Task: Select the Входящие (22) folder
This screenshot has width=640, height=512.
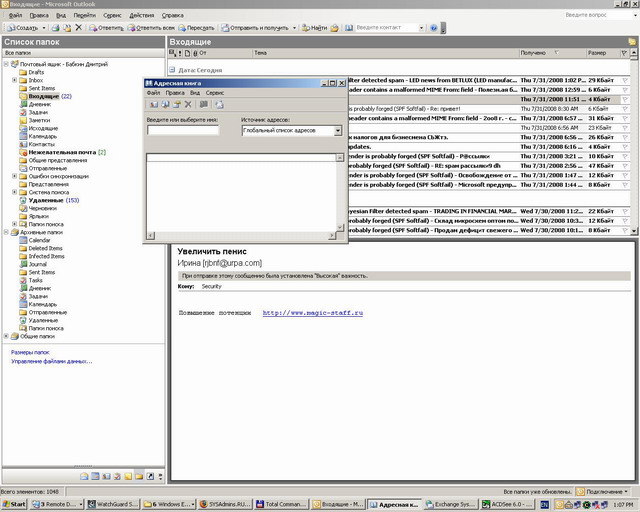Action: click(x=45, y=96)
